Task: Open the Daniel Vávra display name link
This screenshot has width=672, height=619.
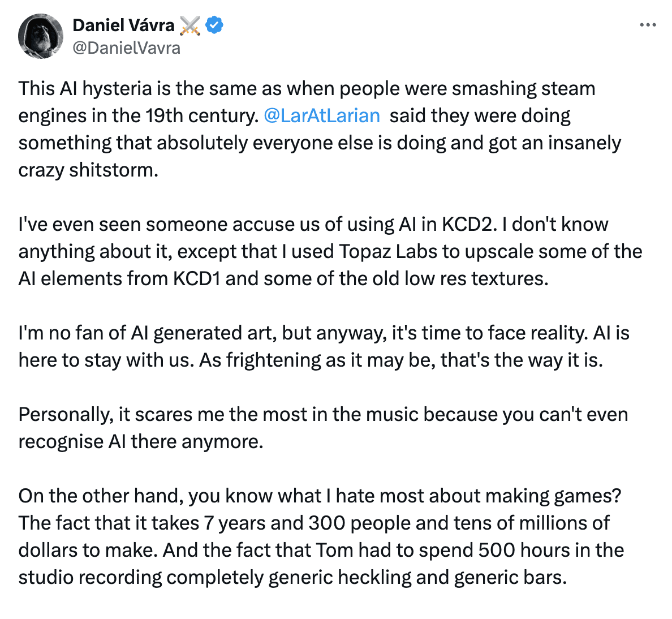Action: point(124,25)
